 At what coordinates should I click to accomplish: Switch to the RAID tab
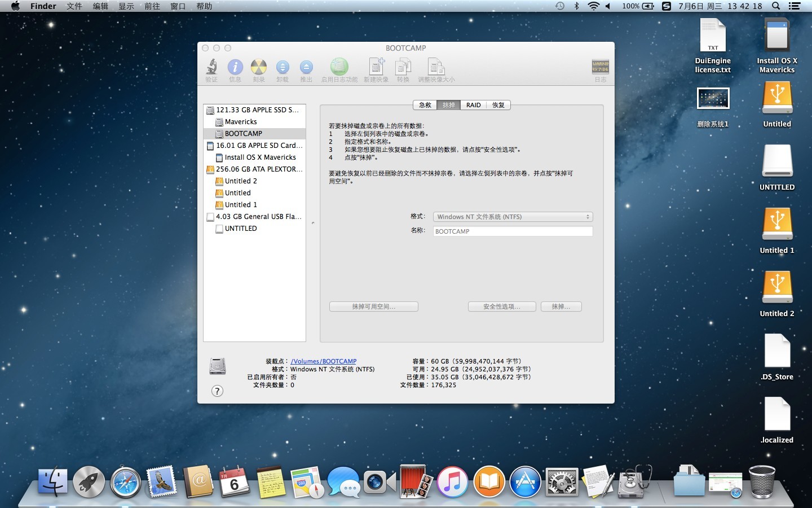tap(474, 105)
